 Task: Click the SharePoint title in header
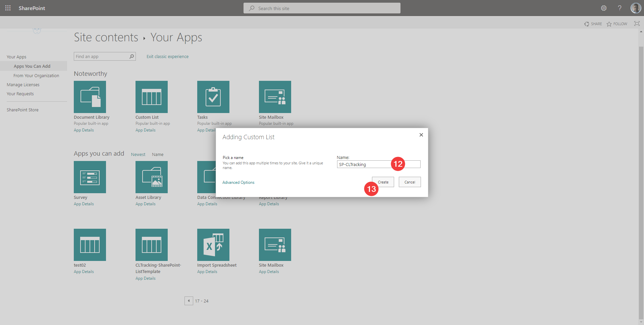[x=32, y=8]
